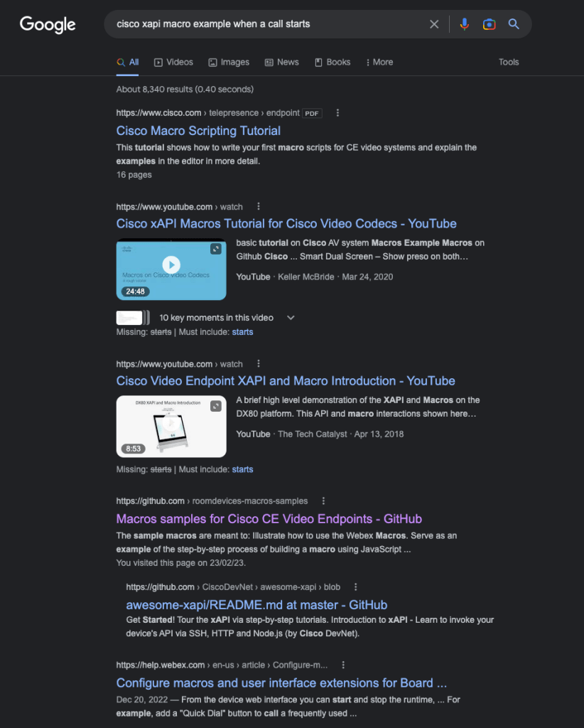This screenshot has width=584, height=728.
Task: Open the Tools options
Action: pos(509,63)
